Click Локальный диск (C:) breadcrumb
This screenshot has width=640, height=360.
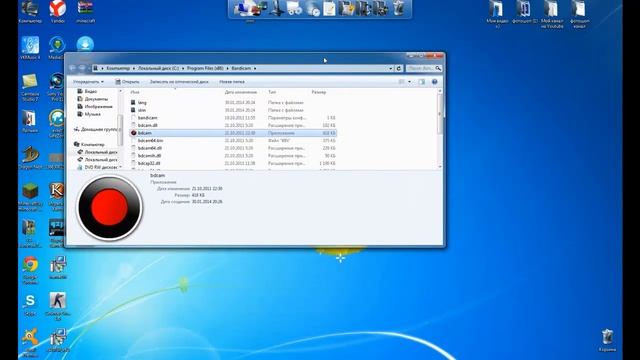[158, 68]
